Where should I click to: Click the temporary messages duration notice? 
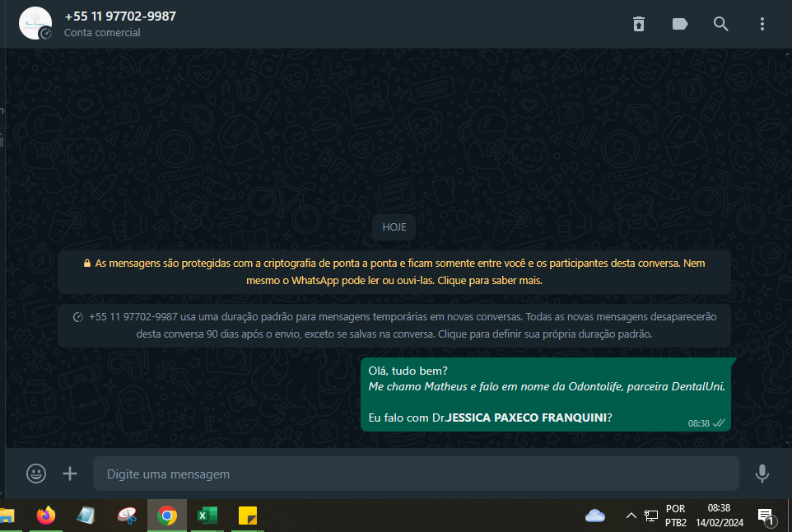coord(394,325)
